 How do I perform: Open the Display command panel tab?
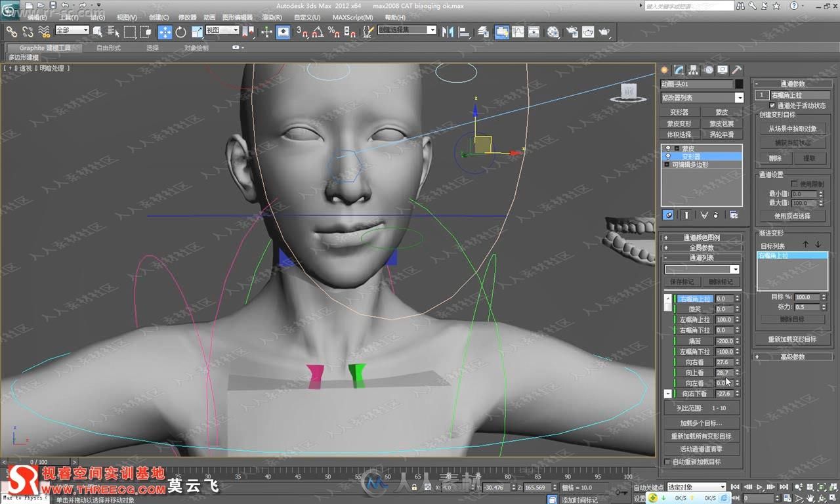(x=723, y=70)
